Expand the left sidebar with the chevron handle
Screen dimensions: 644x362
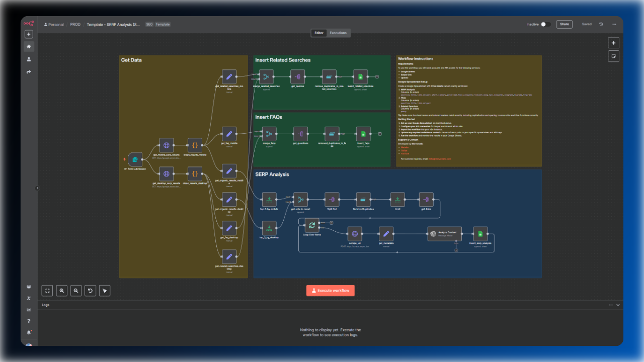click(37, 188)
